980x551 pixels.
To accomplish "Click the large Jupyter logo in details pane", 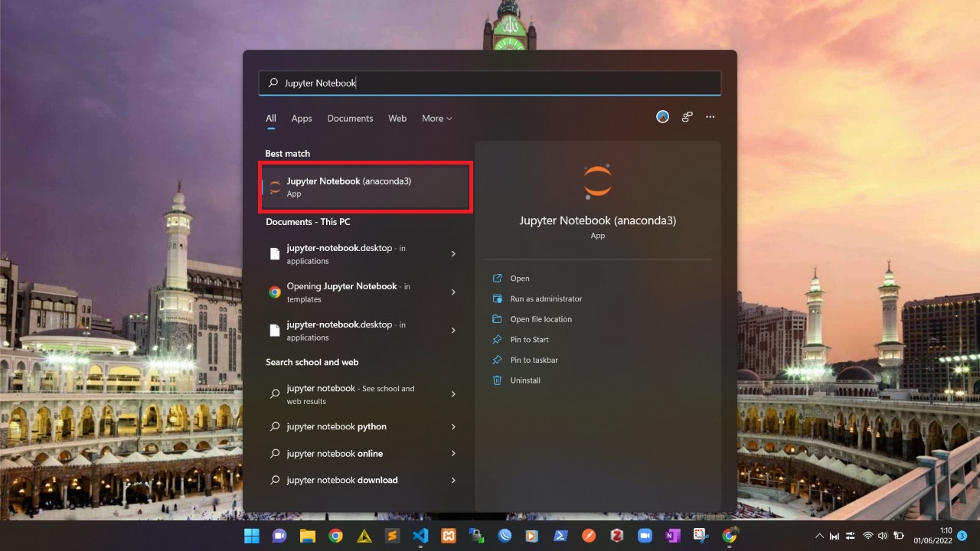I will pos(597,181).
